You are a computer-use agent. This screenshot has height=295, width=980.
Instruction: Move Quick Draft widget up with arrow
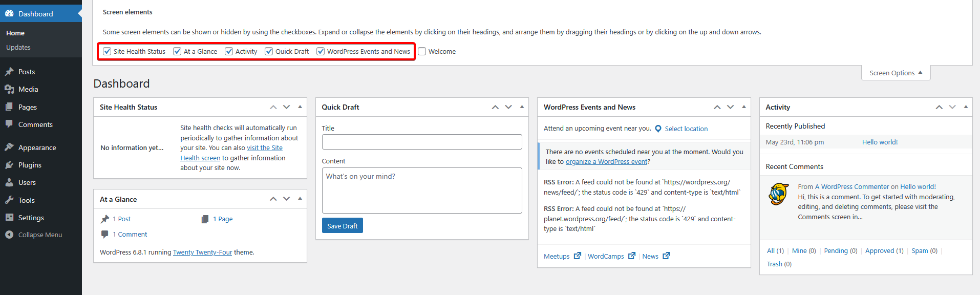[495, 107]
